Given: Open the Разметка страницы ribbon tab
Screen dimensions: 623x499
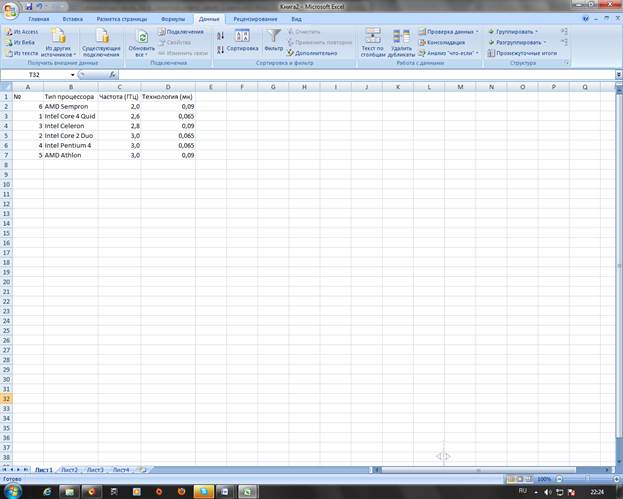Looking at the screenshot, I should 122,19.
